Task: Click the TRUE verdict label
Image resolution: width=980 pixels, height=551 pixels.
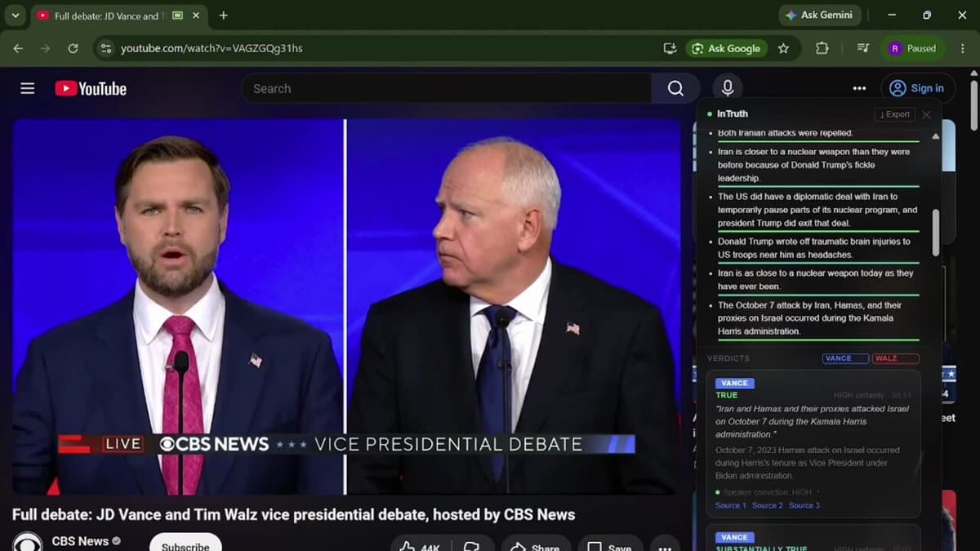Action: tap(727, 395)
